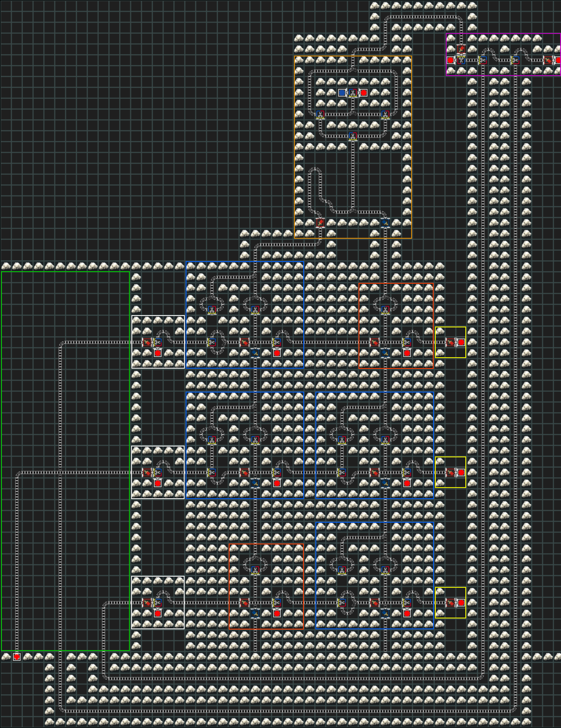Click the red painter at magenta box's right end
561x728 pixels.
click(548, 60)
